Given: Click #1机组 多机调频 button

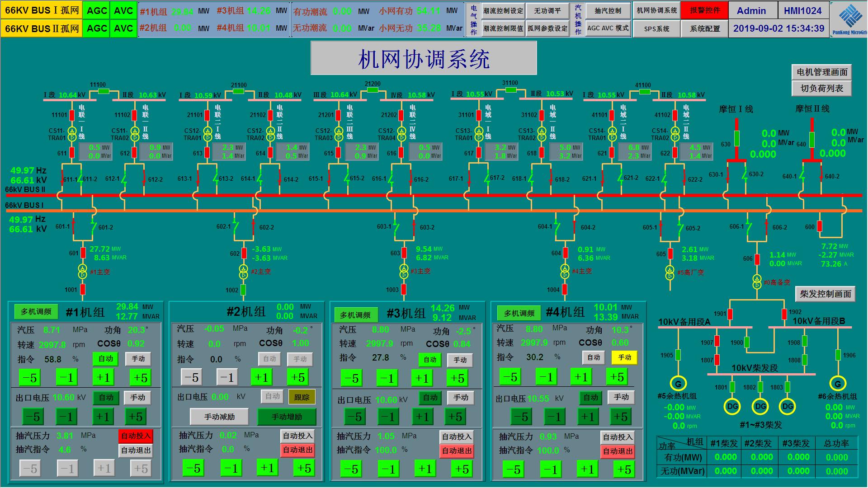Looking at the screenshot, I should (x=36, y=311).
